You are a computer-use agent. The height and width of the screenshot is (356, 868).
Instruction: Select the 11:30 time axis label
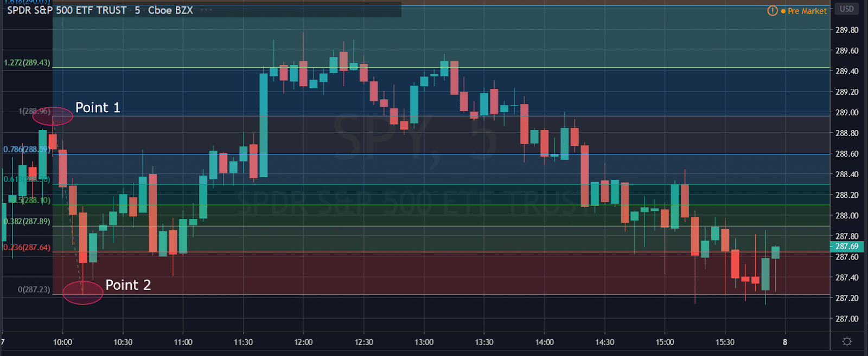coord(243,342)
